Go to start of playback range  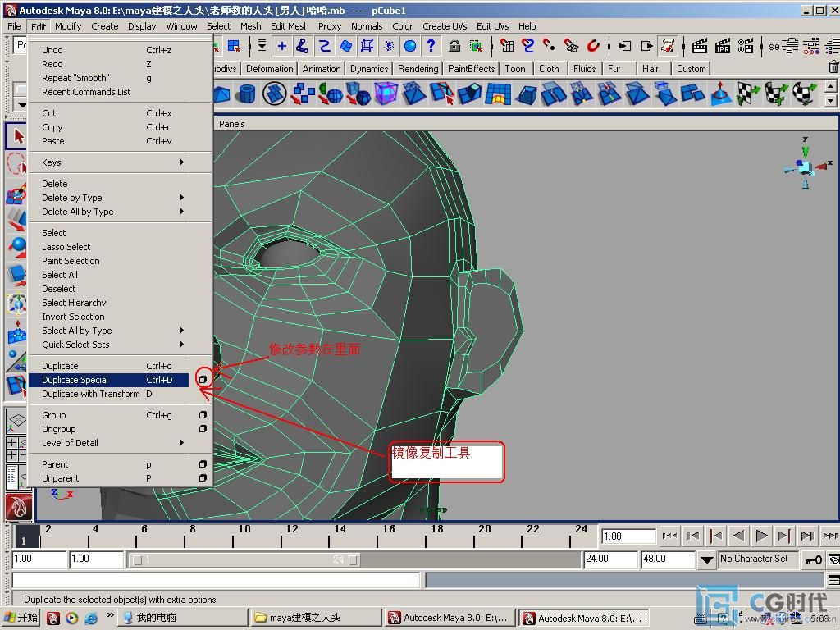pos(669,535)
